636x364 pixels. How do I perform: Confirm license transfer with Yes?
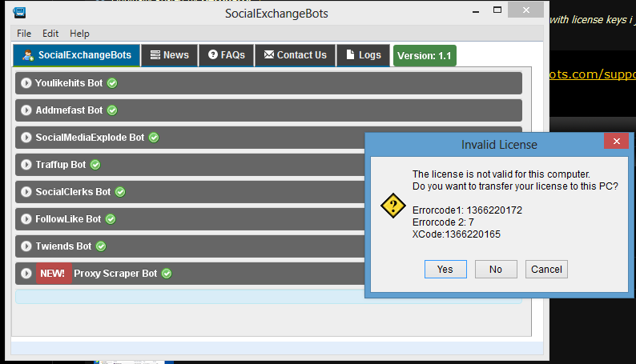445,270
